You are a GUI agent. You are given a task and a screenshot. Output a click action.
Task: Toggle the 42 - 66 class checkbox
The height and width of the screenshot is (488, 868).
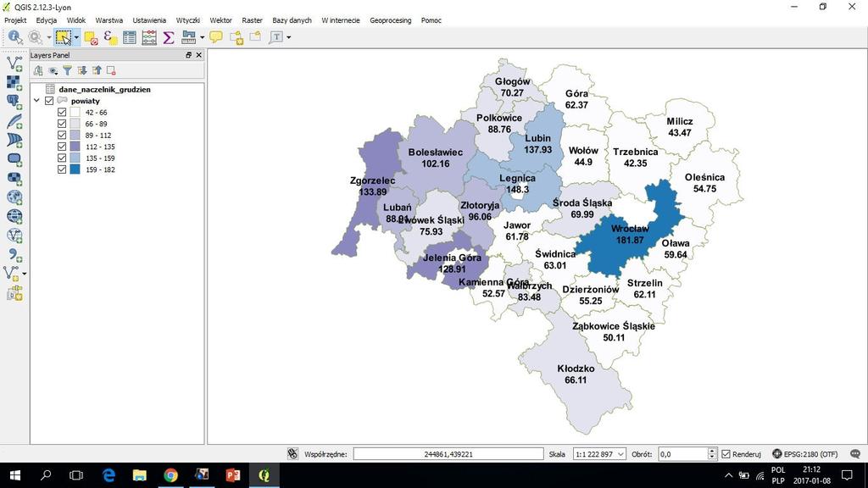point(62,113)
